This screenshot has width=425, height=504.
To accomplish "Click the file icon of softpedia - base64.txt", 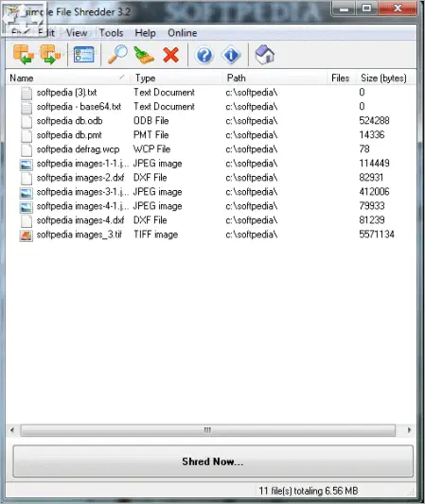I will point(27,107).
